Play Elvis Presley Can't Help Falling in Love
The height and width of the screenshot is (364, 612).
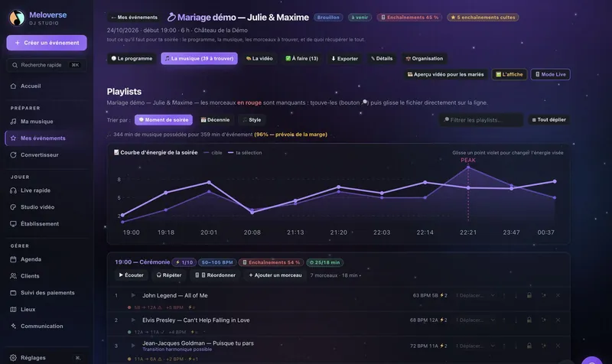pyautogui.click(x=133, y=320)
